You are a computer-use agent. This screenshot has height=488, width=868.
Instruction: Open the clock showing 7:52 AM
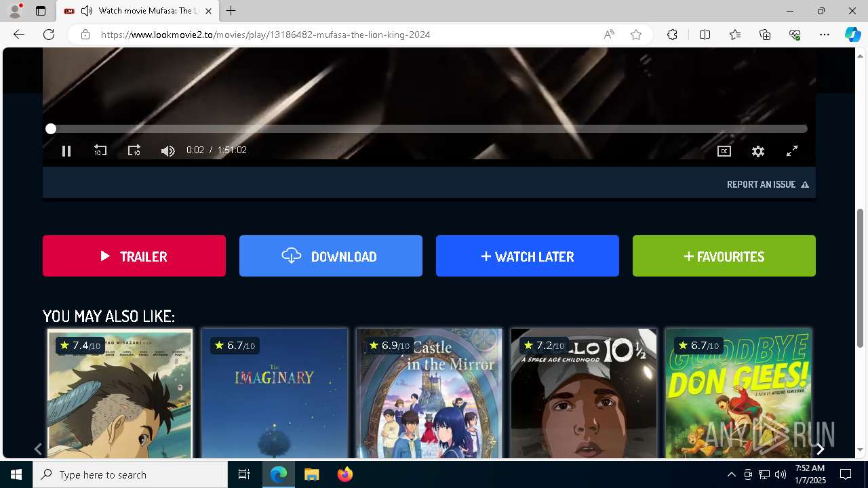pos(810,474)
